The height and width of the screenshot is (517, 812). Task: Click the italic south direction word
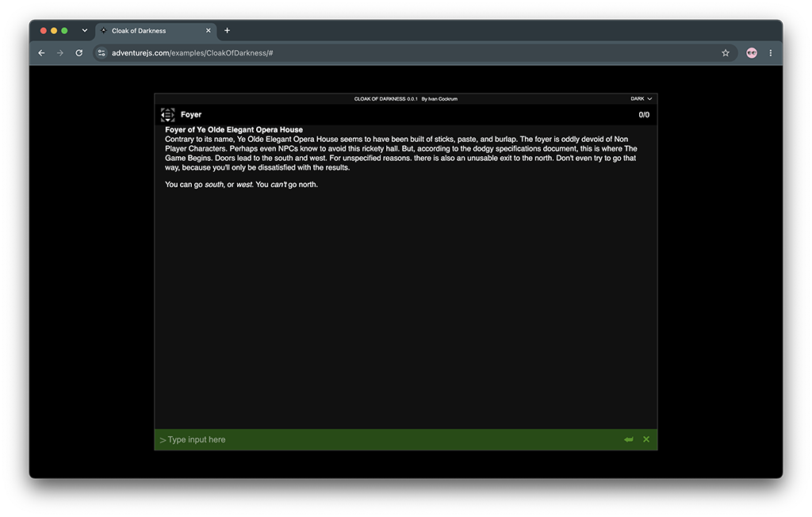(214, 185)
